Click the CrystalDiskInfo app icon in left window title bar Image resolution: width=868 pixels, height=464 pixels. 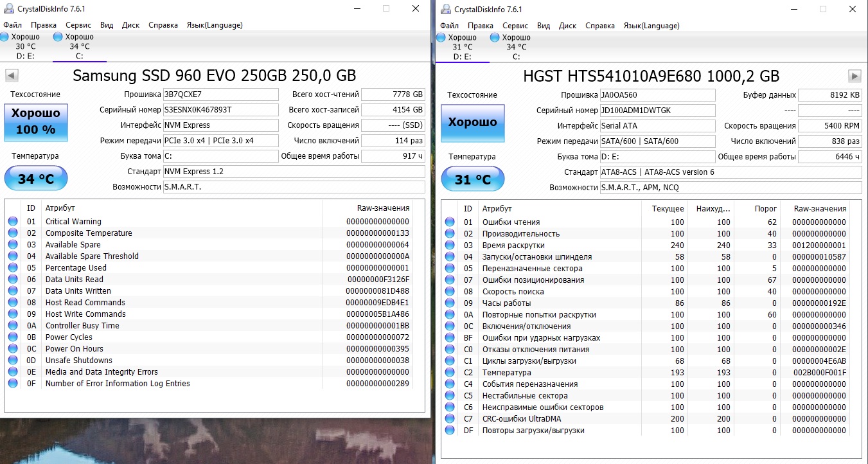pos(8,9)
